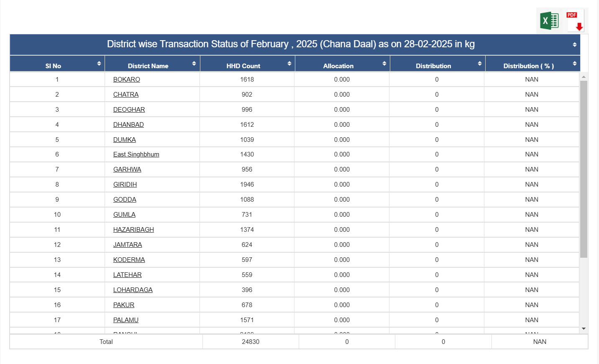The image size is (599, 364).
Task: Open DEOGHAR district link
Action: (129, 110)
